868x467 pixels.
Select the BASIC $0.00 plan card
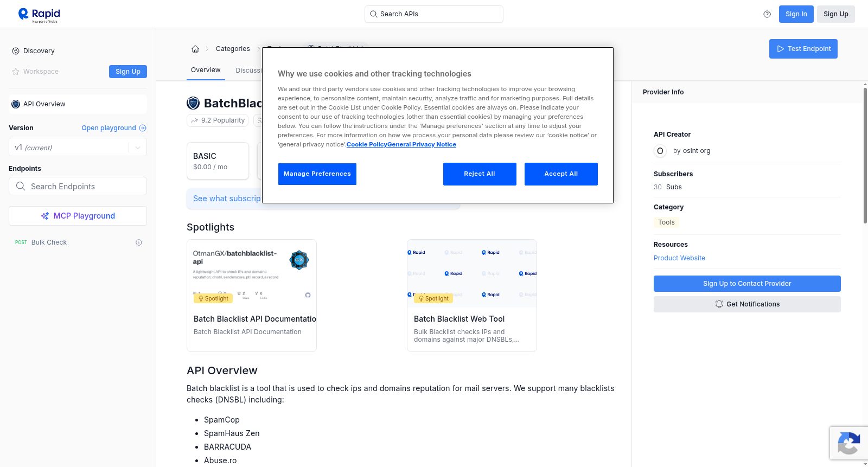click(218, 161)
